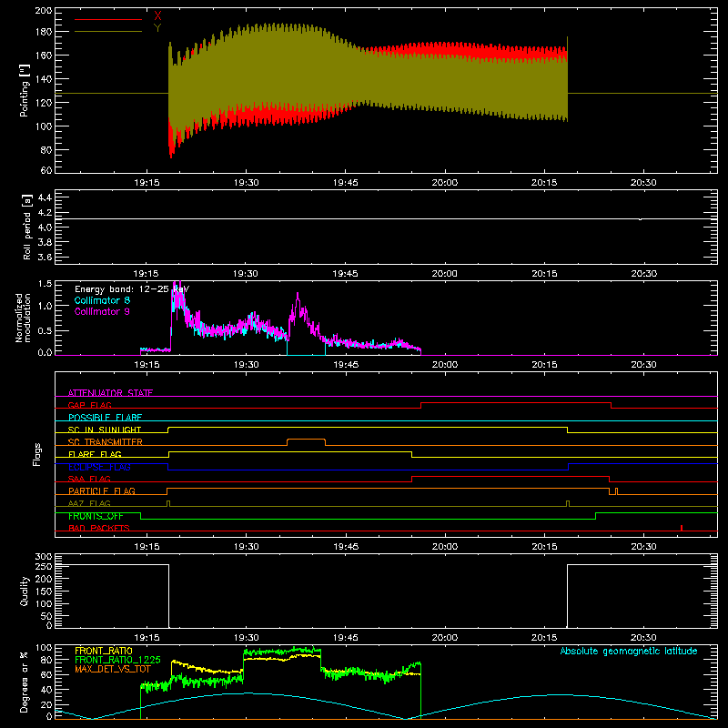
Task: Click the SC_IN_SUNLIGHT flag label
Action: click(105, 430)
